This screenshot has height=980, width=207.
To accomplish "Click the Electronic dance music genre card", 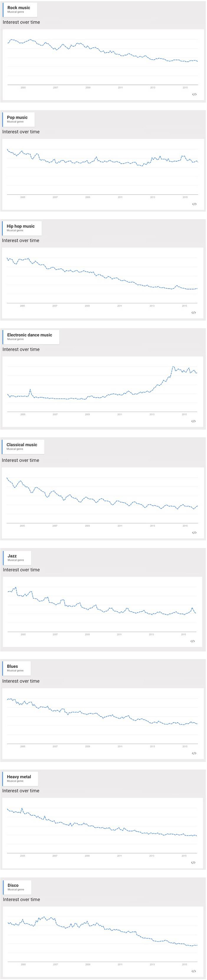I will pyautogui.click(x=30, y=337).
